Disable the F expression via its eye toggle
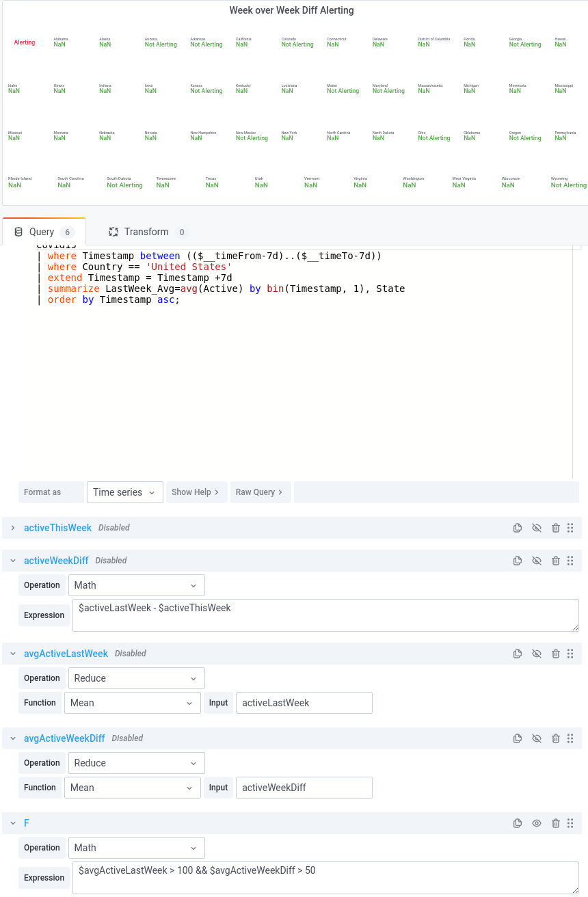The image size is (588, 897). [537, 822]
